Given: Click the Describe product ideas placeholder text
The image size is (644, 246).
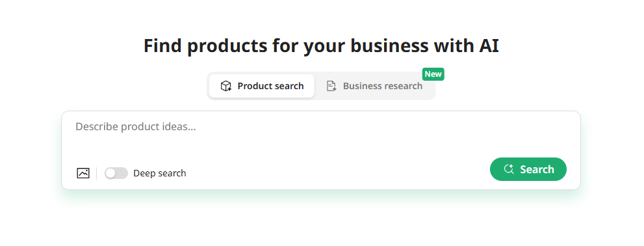Looking at the screenshot, I should pyautogui.click(x=136, y=127).
